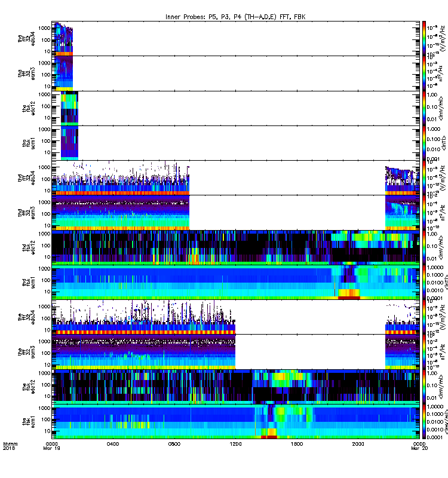Click the color bar beside thd fff edc34
Image resolution: width=448 pixels, height=478 pixels.
point(424,177)
